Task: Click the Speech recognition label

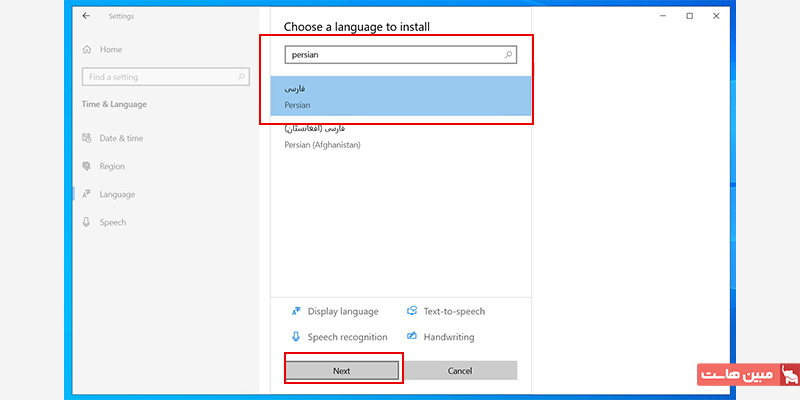Action: point(347,337)
